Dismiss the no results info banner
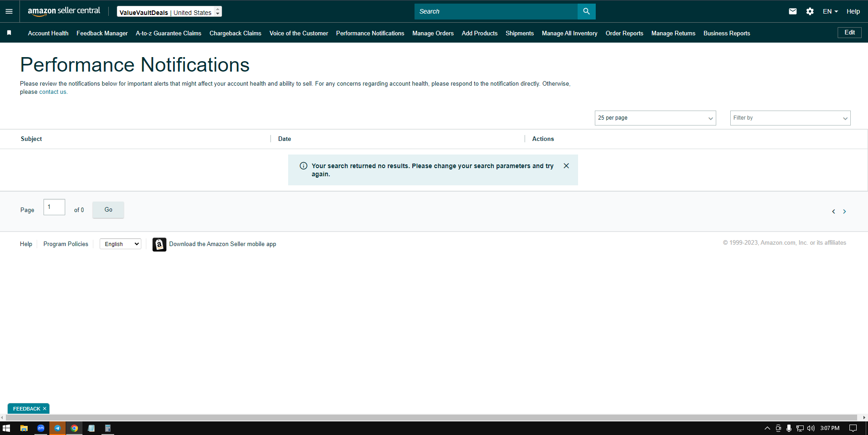The height and width of the screenshot is (435, 868). (x=566, y=166)
